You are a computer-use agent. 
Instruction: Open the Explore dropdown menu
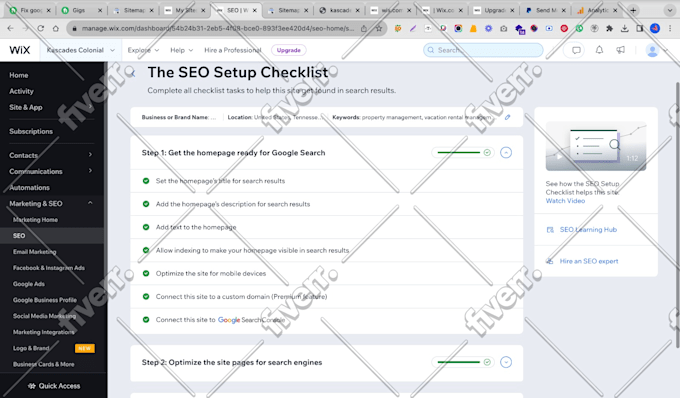[x=143, y=50]
